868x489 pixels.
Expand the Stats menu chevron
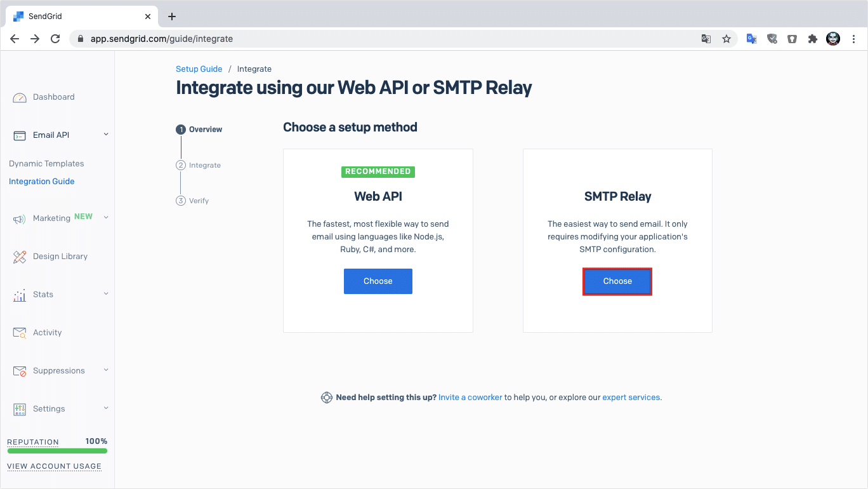tap(106, 293)
